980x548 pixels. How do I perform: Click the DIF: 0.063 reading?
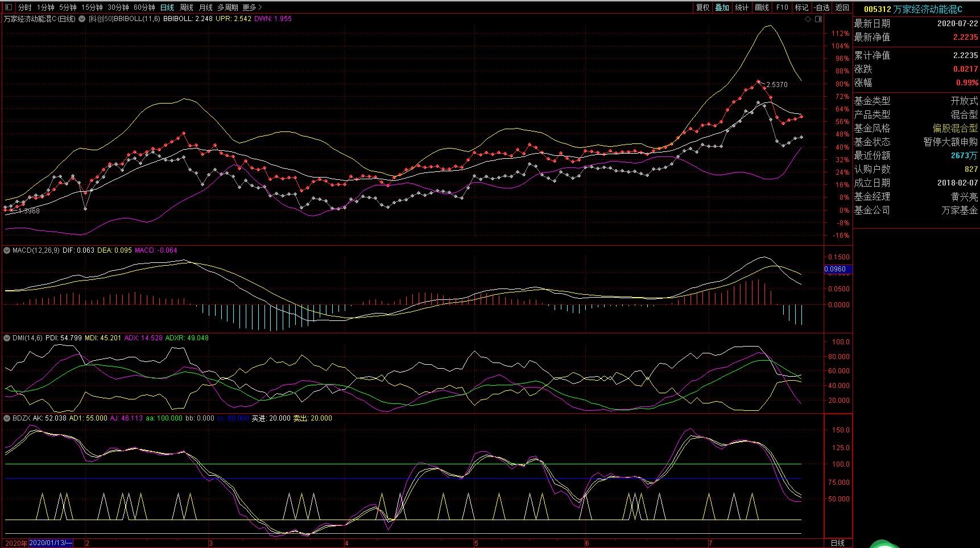pyautogui.click(x=78, y=250)
